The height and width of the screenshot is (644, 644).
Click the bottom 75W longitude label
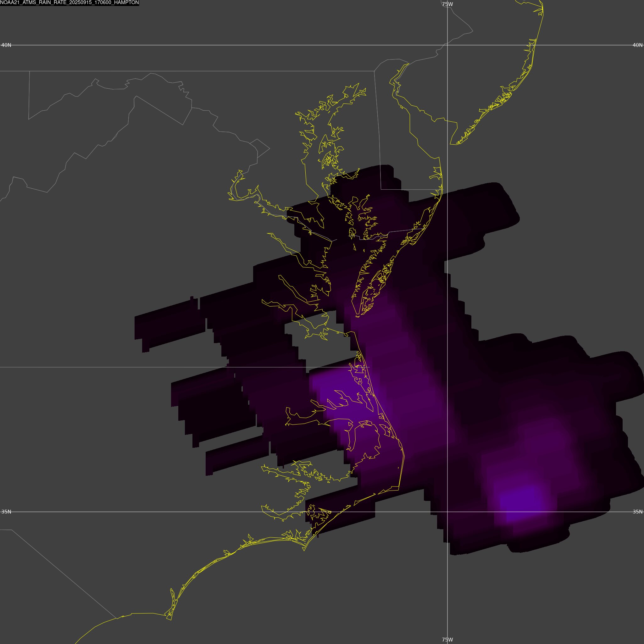point(447,640)
